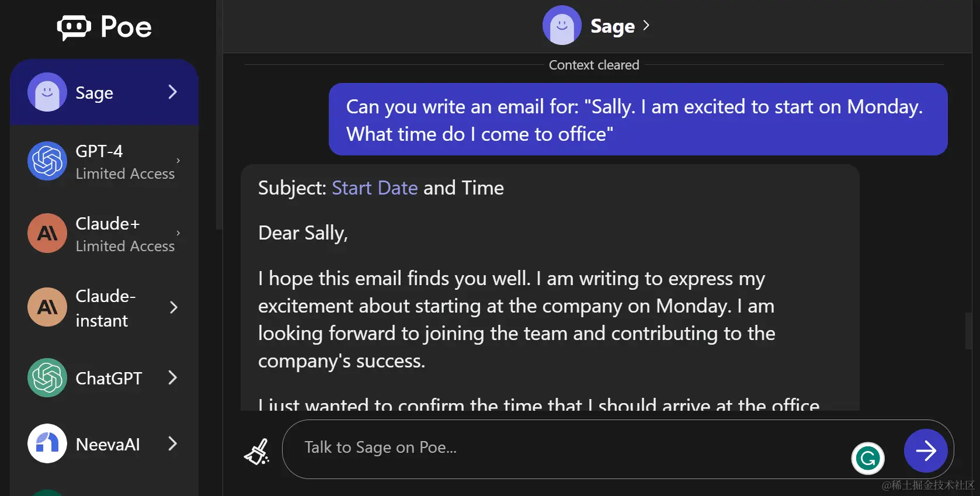Click the Grammarly icon in input box
This screenshot has height=496, width=980.
(x=868, y=458)
